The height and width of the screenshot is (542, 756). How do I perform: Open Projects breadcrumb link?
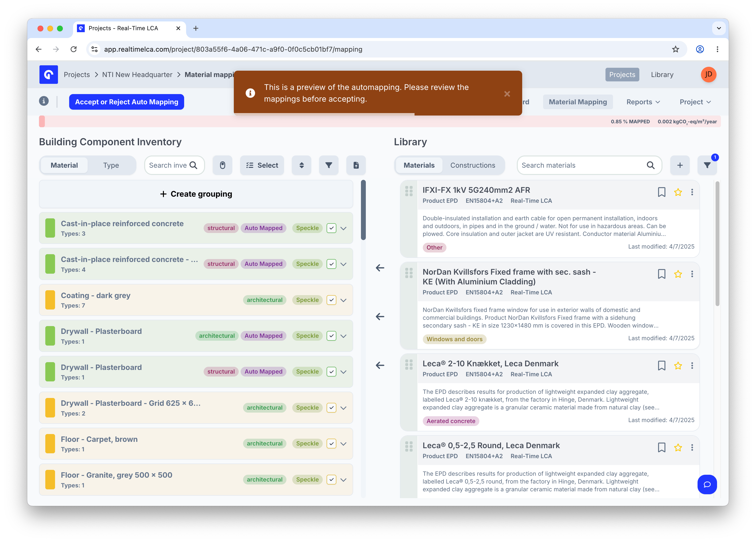coord(77,74)
